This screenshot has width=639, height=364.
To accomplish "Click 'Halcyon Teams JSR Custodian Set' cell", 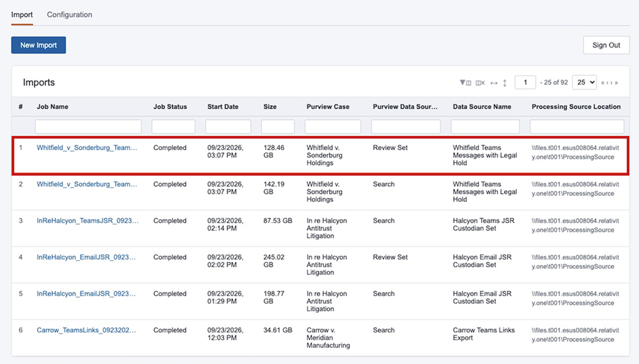I will (x=483, y=224).
